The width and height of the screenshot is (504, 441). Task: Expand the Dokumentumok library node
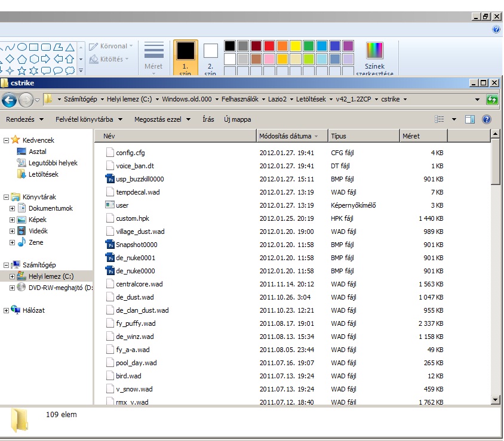[x=12, y=208]
